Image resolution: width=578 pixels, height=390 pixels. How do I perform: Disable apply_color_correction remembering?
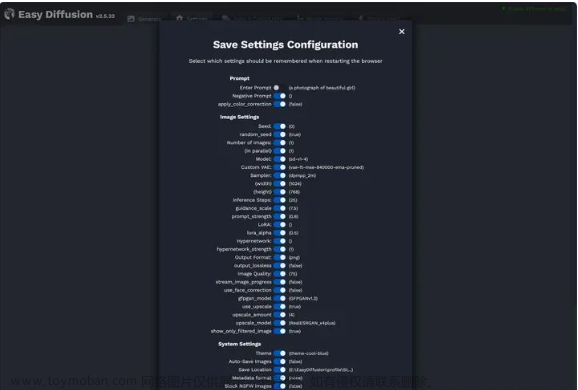click(x=280, y=104)
